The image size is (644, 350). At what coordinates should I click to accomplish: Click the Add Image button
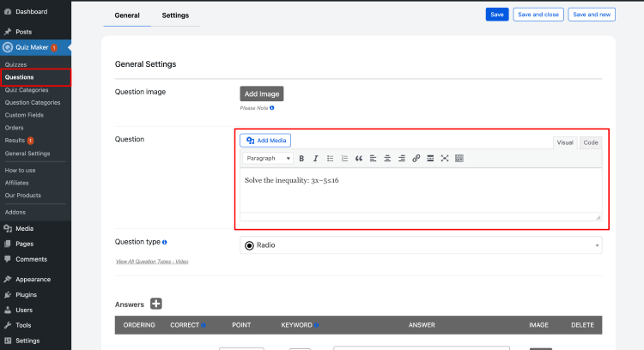[262, 94]
